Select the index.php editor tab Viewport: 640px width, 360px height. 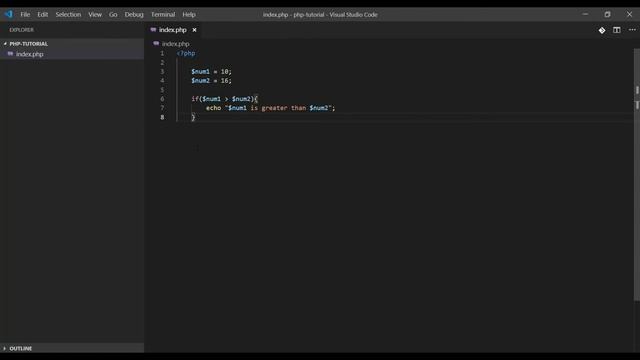click(172, 30)
